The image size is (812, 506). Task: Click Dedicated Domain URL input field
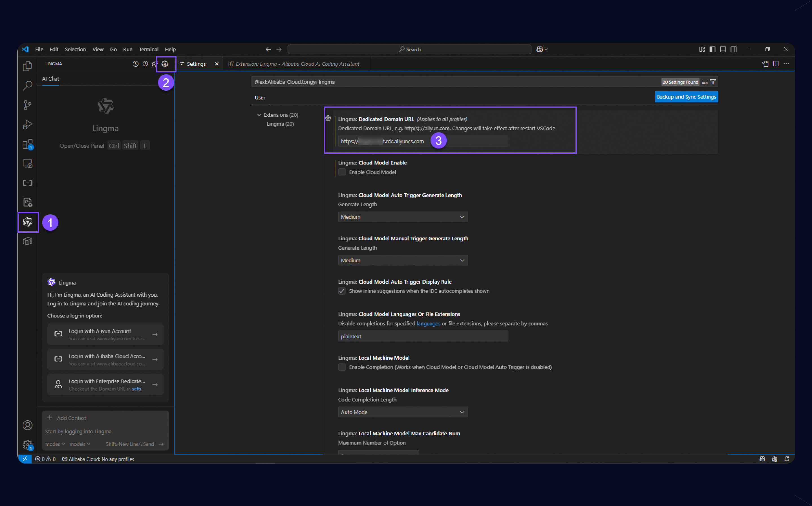coord(475,141)
